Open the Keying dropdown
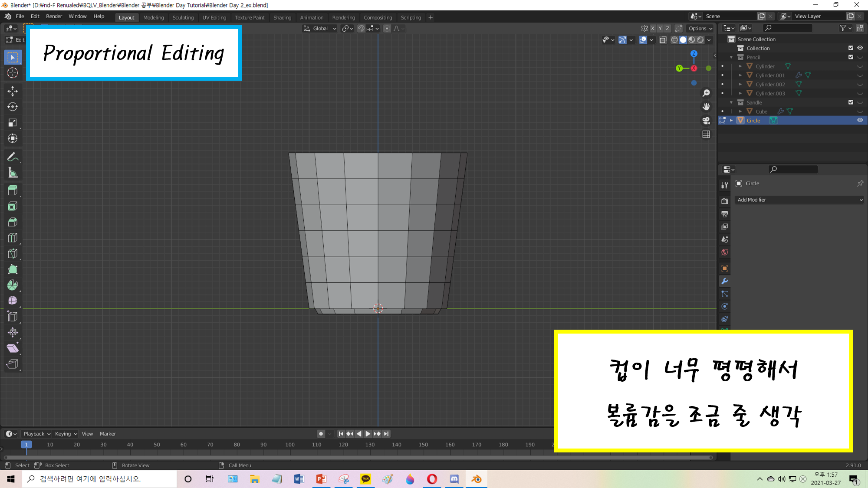 (x=66, y=434)
